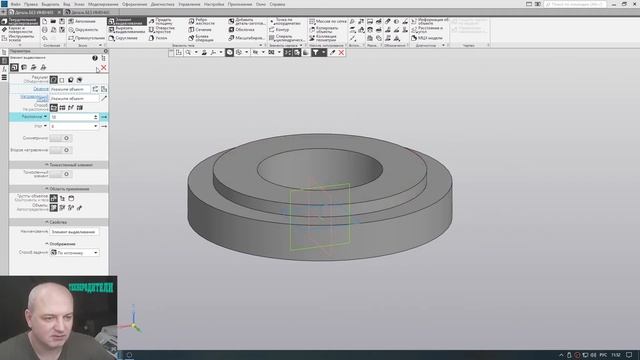Screen dimensions: 640x360
Task: Click the Name field 'Элемент выдавливания'
Action: (74, 232)
